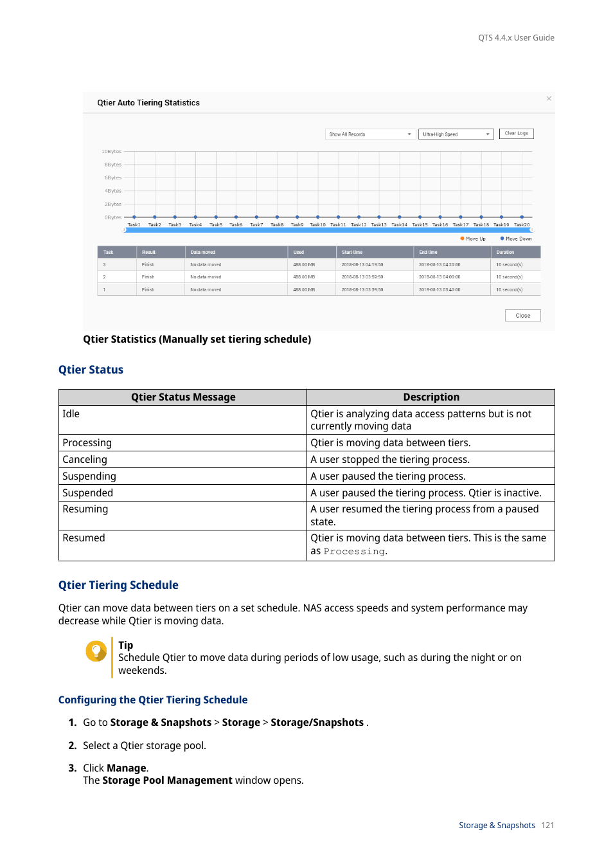Select the Task15 data point on chart
The width and height of the screenshot is (613, 868).
coord(420,217)
